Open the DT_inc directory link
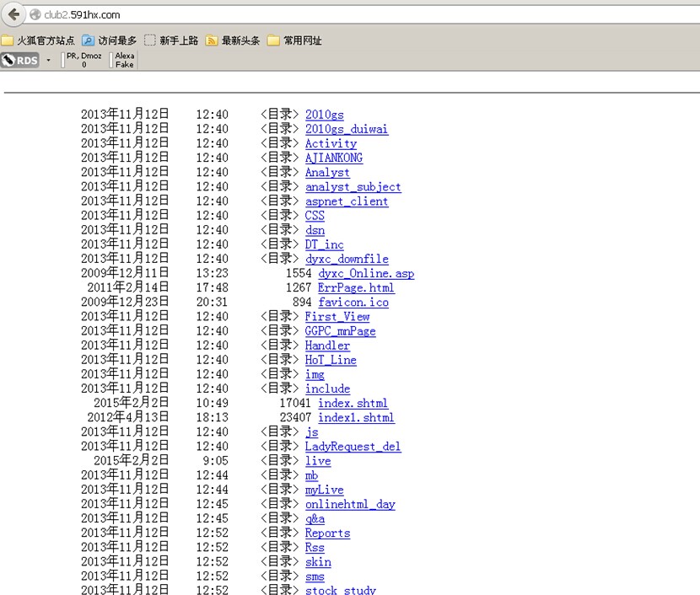 click(x=324, y=244)
